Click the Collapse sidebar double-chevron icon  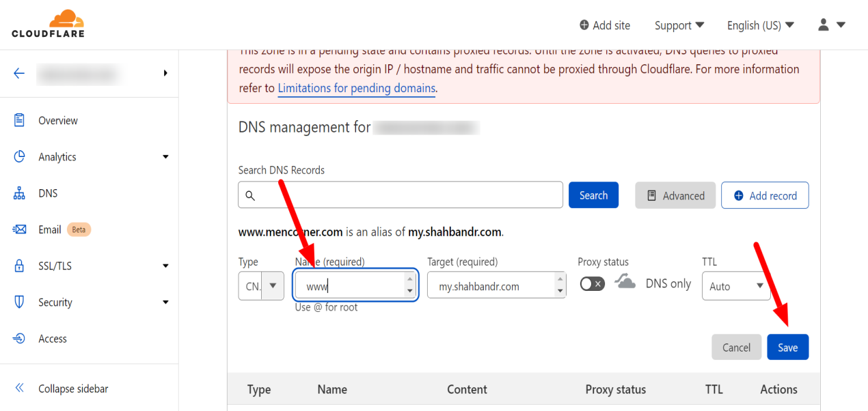pos(19,388)
